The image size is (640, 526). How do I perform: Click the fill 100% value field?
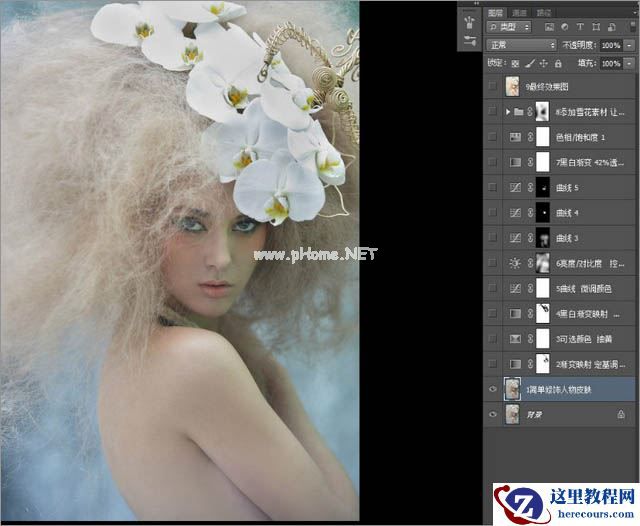611,64
